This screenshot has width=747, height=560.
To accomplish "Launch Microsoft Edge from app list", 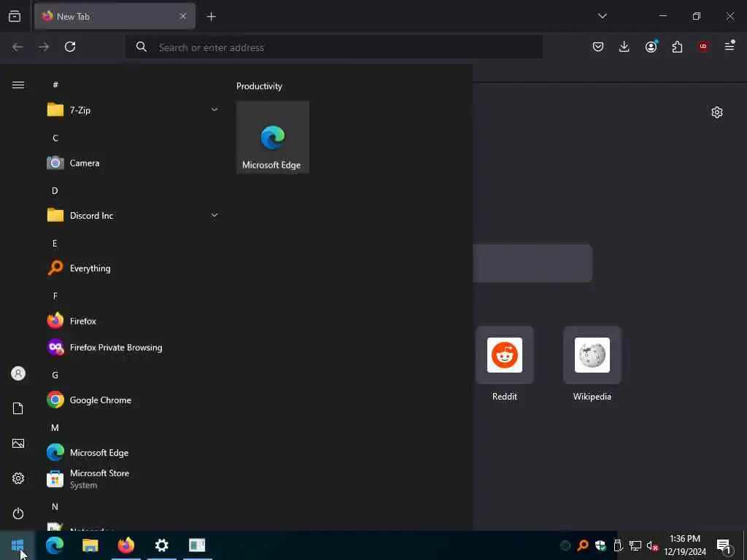I will (133, 453).
